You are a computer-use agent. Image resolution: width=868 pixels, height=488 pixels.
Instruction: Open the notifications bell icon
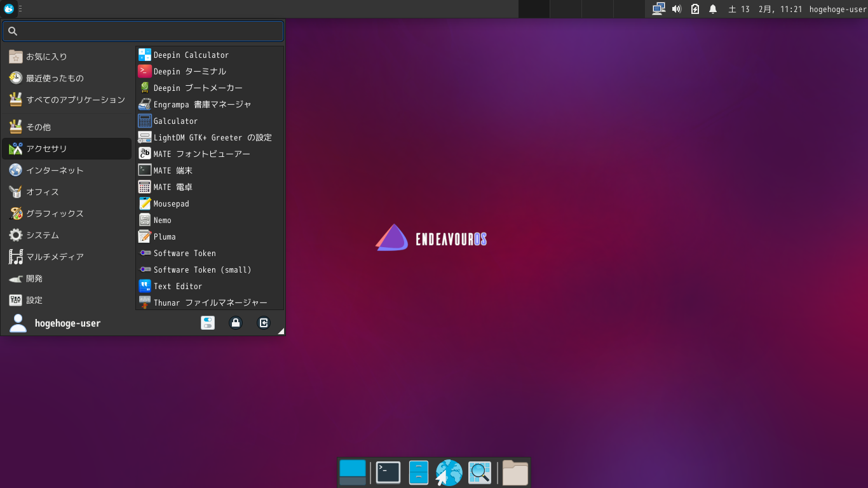[x=713, y=9]
